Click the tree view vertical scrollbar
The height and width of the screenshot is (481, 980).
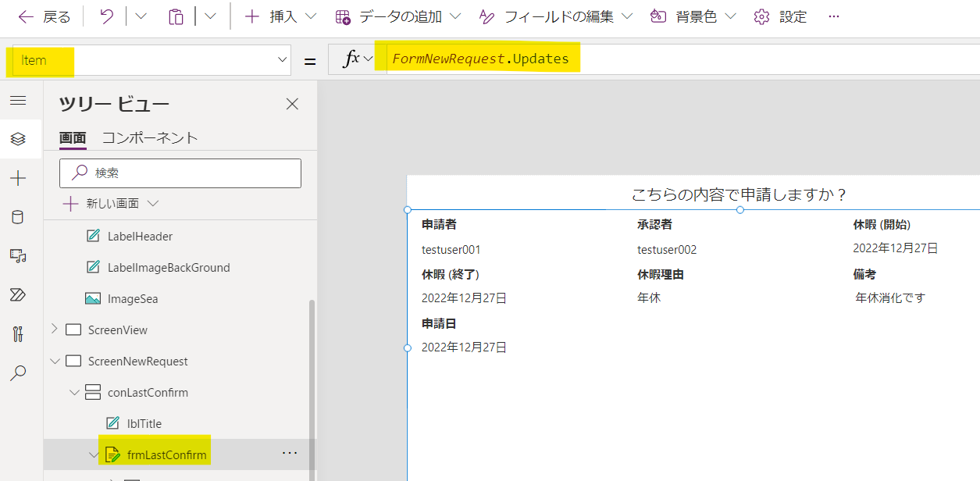click(x=312, y=390)
